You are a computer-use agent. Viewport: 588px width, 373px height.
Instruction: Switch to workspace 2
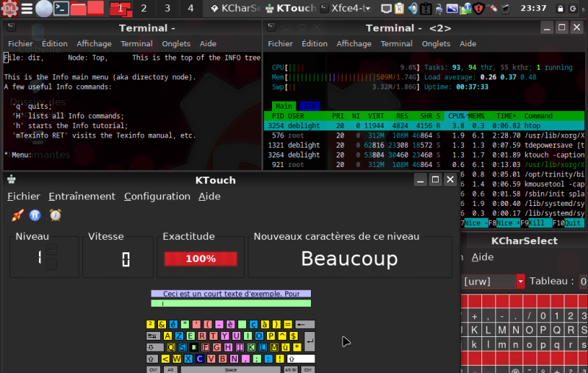coord(143,8)
